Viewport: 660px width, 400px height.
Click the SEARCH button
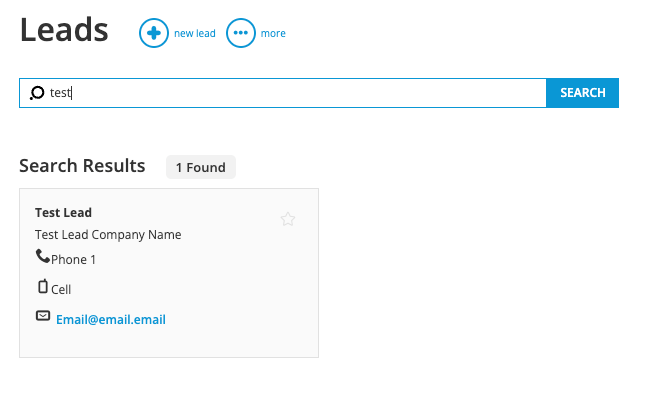tap(583, 93)
